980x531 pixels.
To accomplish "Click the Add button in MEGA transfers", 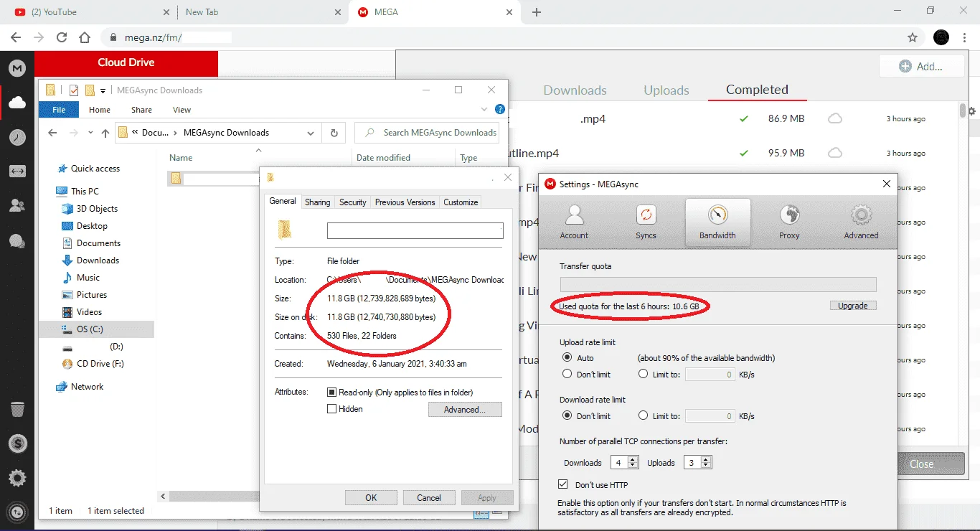I will (921, 66).
